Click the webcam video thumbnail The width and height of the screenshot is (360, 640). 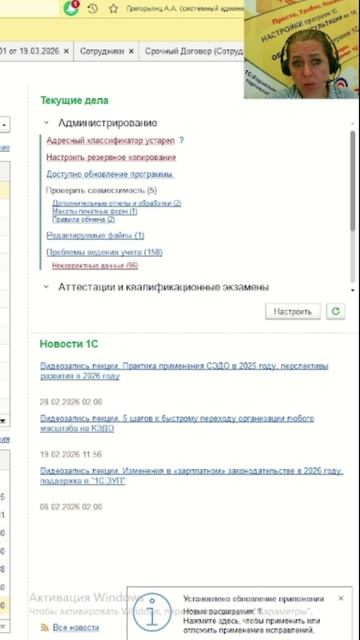pos(302,49)
